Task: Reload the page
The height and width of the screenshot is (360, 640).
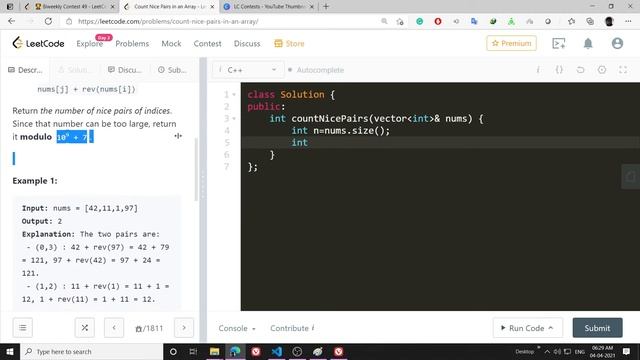Action: (x=48, y=21)
